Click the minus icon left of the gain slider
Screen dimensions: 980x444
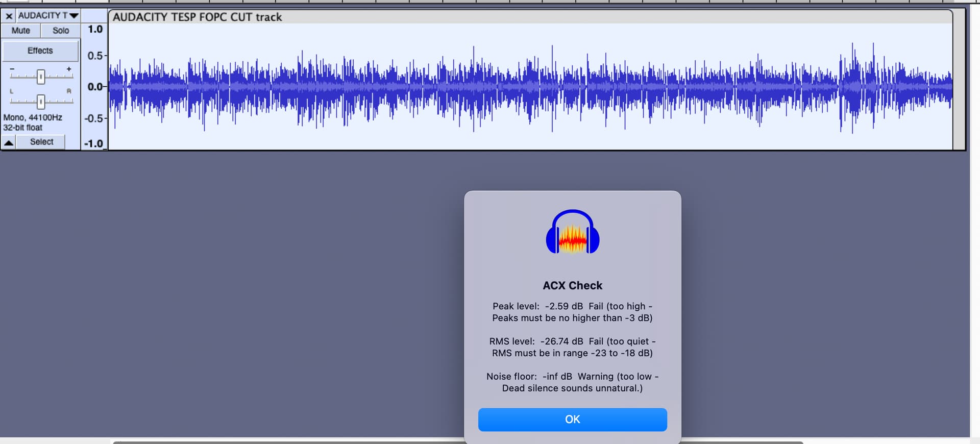12,69
